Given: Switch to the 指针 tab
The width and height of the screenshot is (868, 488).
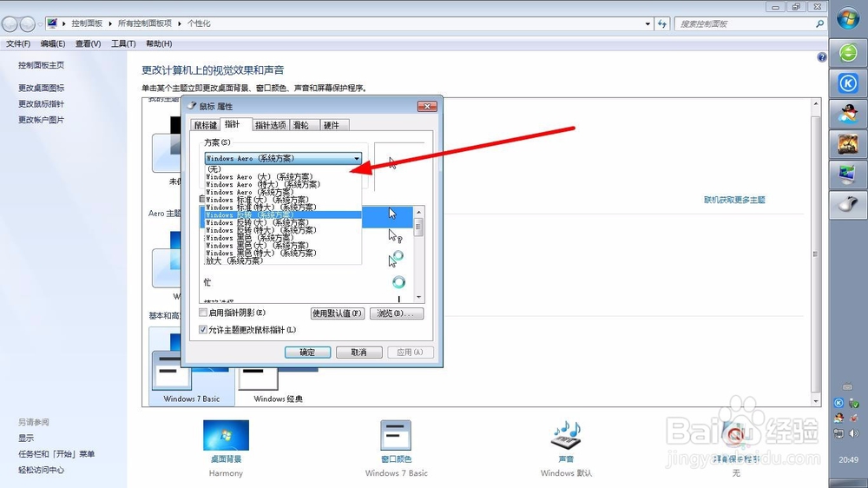Looking at the screenshot, I should 233,124.
